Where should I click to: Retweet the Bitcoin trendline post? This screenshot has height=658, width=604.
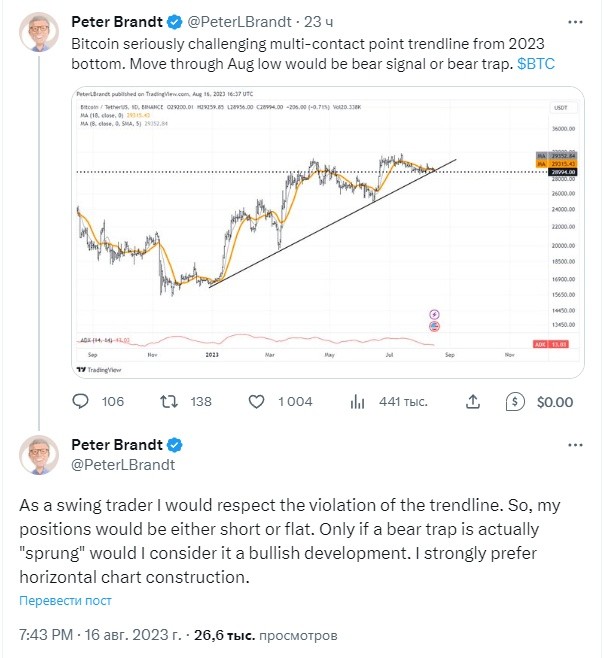[x=169, y=402]
